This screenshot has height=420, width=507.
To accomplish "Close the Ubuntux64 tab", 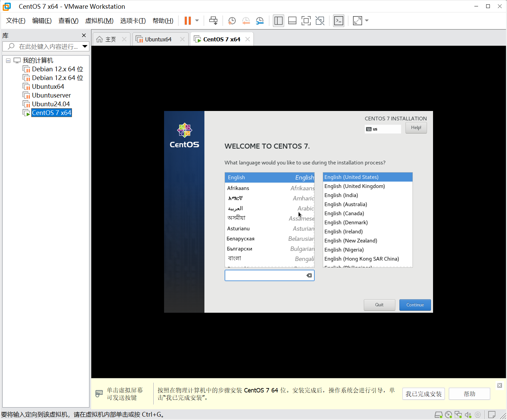I will 182,39.
